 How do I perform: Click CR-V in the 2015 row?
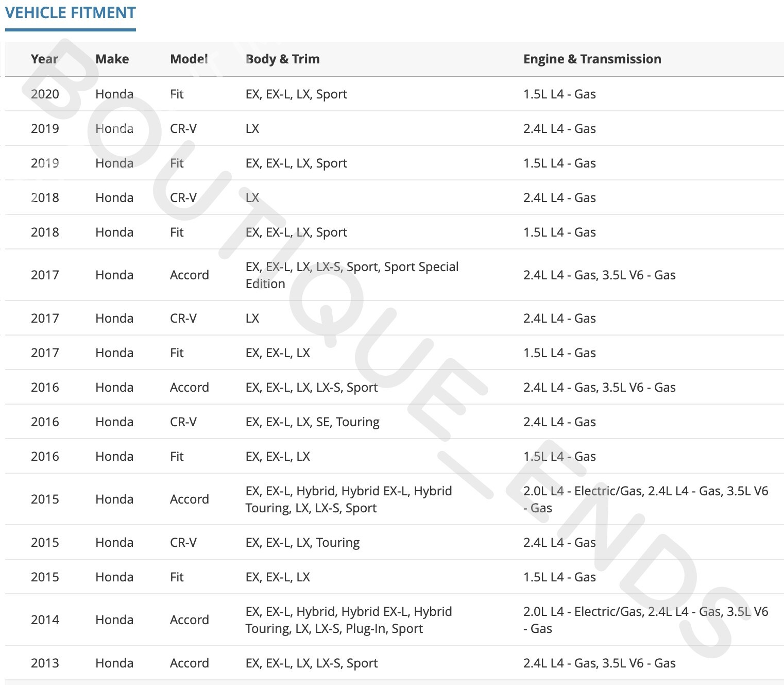(x=183, y=542)
